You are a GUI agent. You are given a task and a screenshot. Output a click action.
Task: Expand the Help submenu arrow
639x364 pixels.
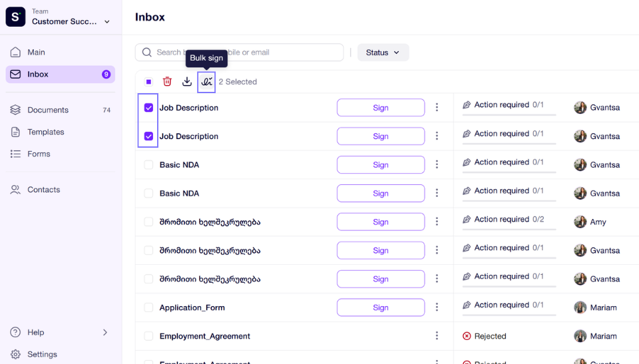pyautogui.click(x=105, y=332)
